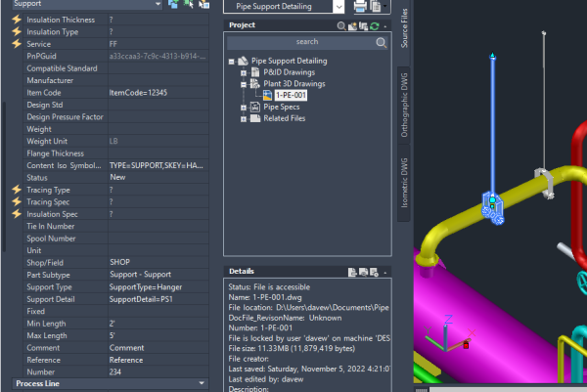The width and height of the screenshot is (587, 392).
Task: Click the magnifier inside the search field
Action: pyautogui.click(x=382, y=42)
